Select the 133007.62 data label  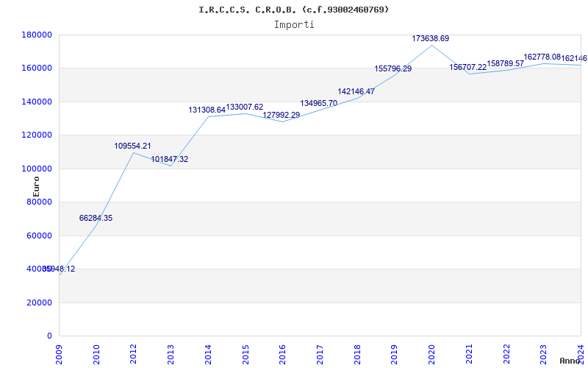coord(245,107)
